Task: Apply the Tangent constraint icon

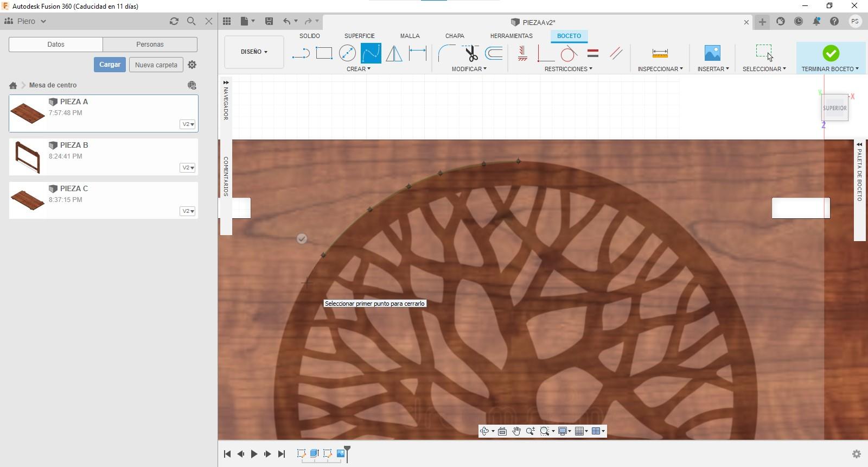Action: click(569, 53)
